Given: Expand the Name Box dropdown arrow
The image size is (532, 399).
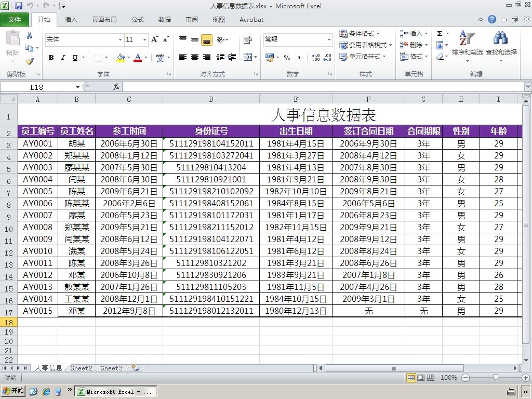Looking at the screenshot, I should click(x=78, y=87).
